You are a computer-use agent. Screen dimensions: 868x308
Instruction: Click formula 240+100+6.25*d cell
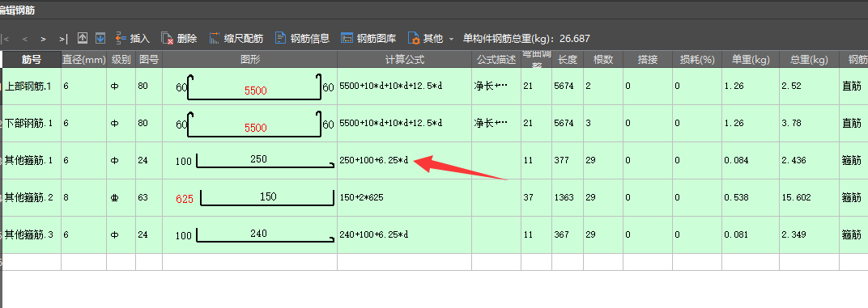pyautogui.click(x=405, y=234)
